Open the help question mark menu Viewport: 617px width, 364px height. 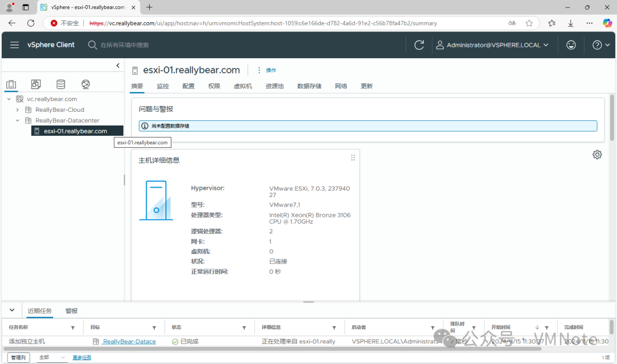click(x=601, y=45)
